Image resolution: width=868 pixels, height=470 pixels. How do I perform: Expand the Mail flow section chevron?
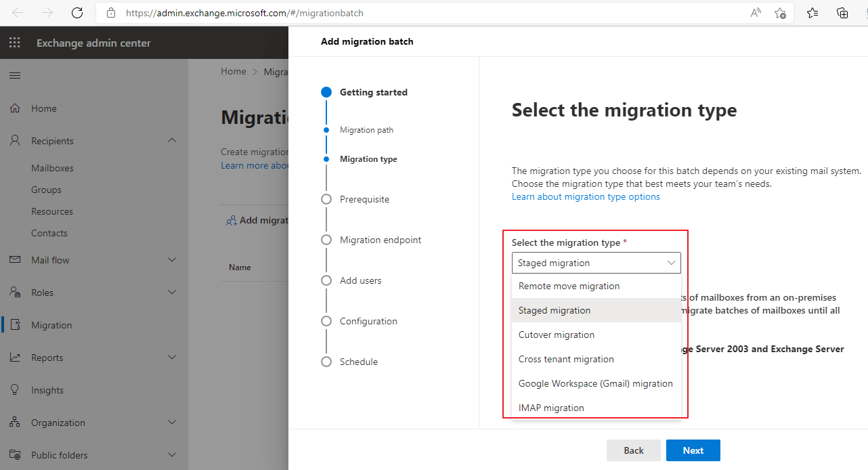172,260
